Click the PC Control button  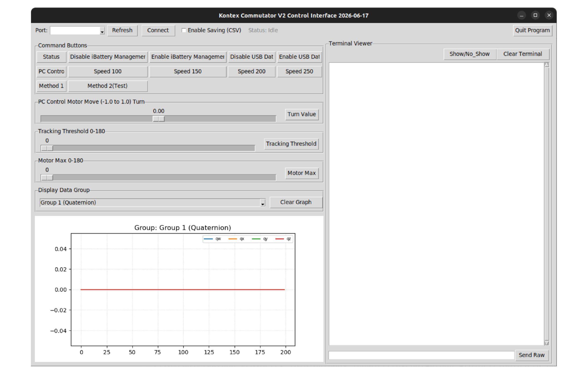click(x=51, y=72)
